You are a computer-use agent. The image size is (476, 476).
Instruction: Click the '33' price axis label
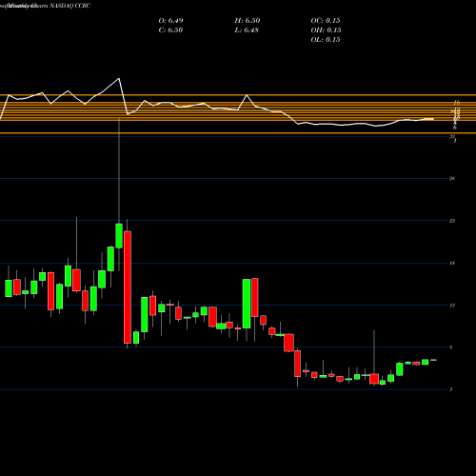coord(452,136)
